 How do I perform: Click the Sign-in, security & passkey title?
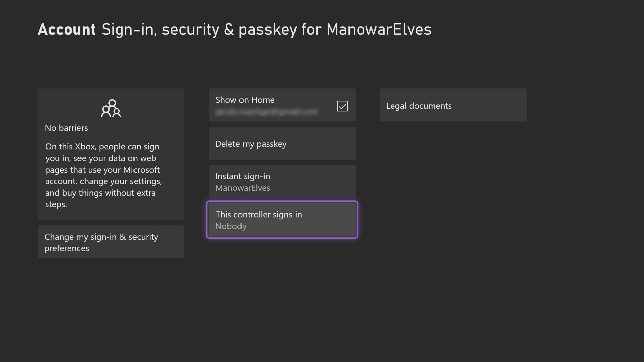[x=199, y=29]
